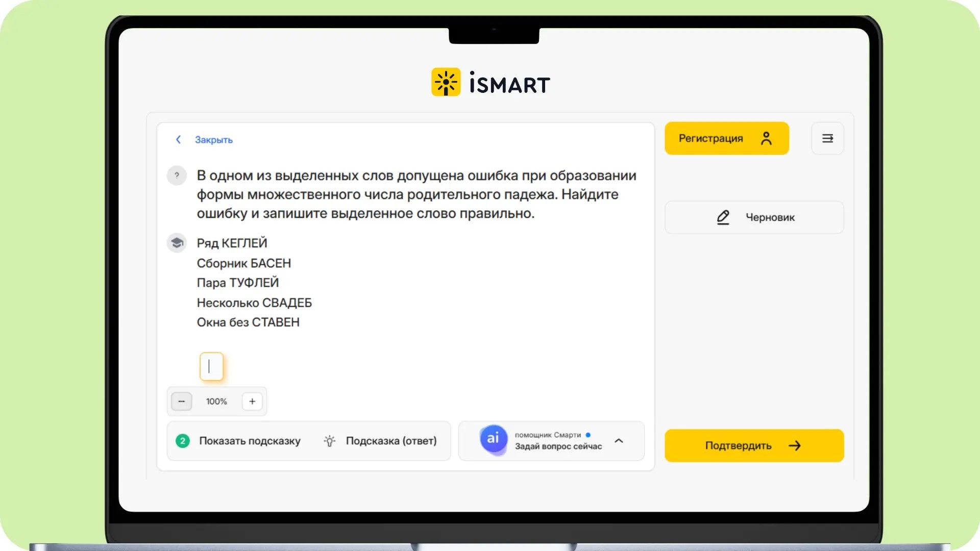Click Показать подсказку
Screen dimensions: 980x551
250,441
